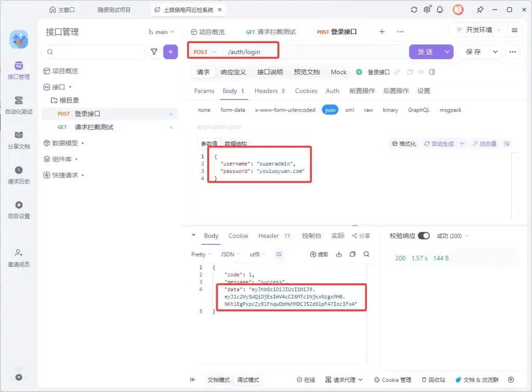The width and height of the screenshot is (532, 392).
Task: Click the response search magnifier icon
Action: pos(366,254)
